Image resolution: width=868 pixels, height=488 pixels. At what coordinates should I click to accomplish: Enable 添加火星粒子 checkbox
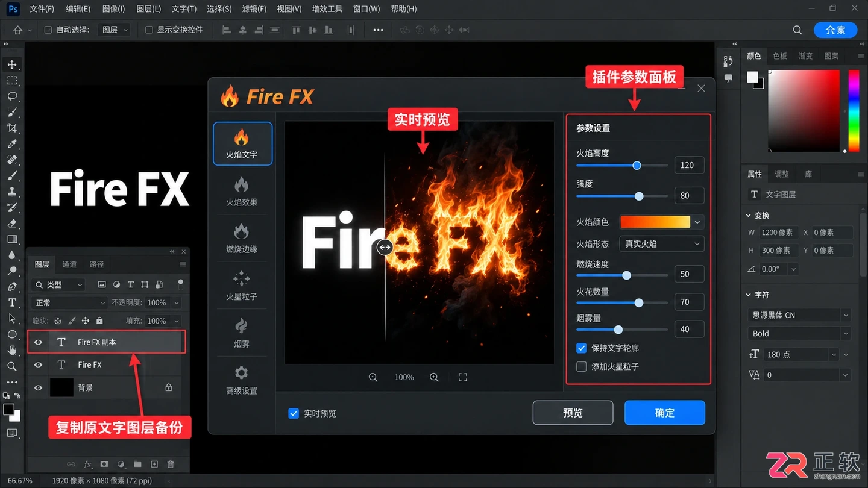pyautogui.click(x=582, y=366)
